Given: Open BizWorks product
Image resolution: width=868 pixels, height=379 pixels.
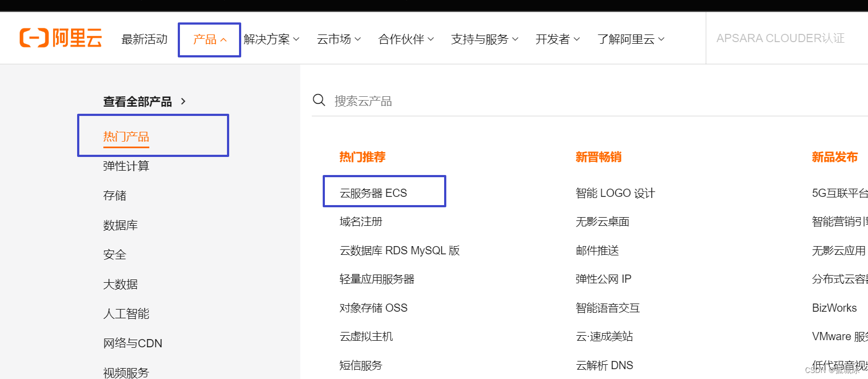Looking at the screenshot, I should click(835, 308).
